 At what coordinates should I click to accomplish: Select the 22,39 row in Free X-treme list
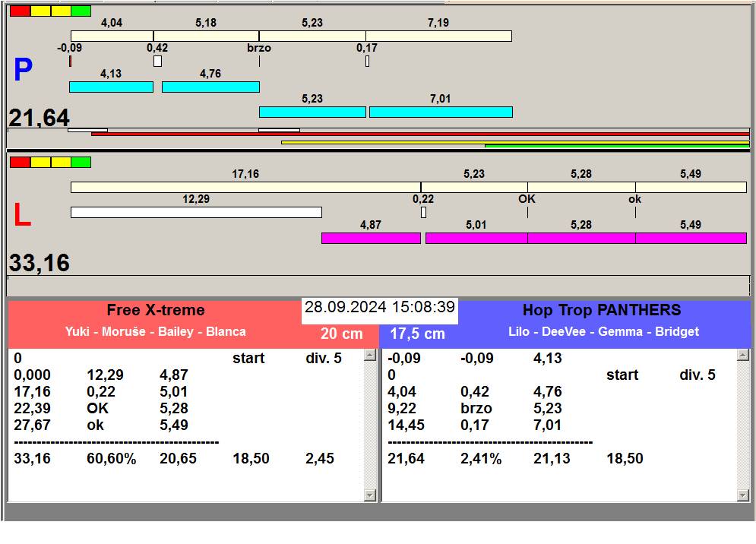(185, 409)
